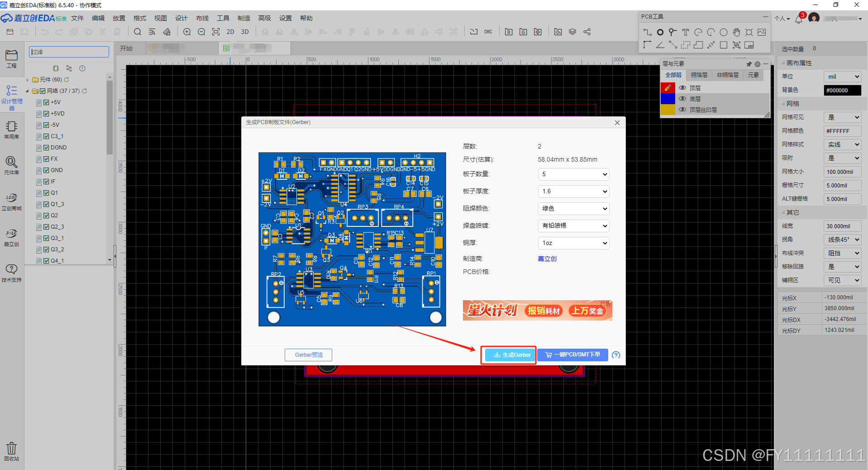Select the track routing tool in PCB工具

(648, 32)
